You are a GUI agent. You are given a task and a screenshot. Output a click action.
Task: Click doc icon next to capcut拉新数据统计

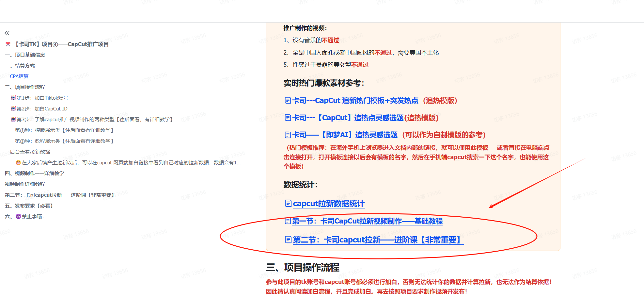tap(288, 204)
